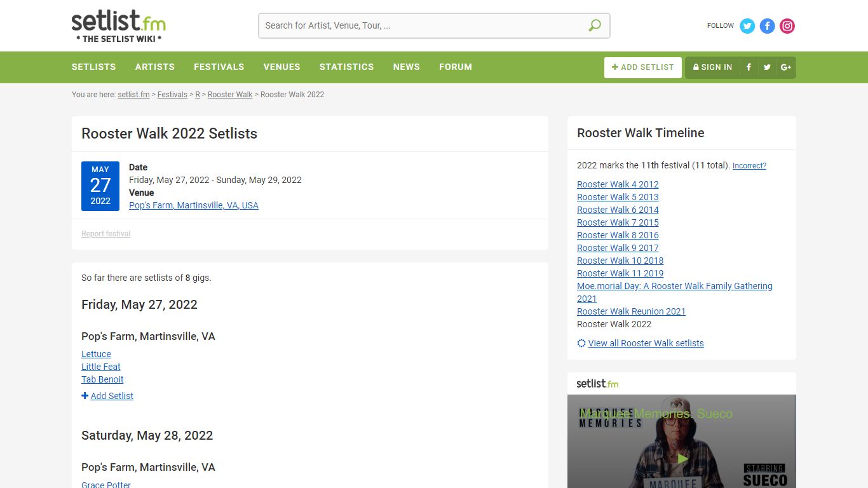The image size is (868, 488).
Task: Click the Rooster Walk 2022 Setlists heading
Action: click(x=170, y=133)
